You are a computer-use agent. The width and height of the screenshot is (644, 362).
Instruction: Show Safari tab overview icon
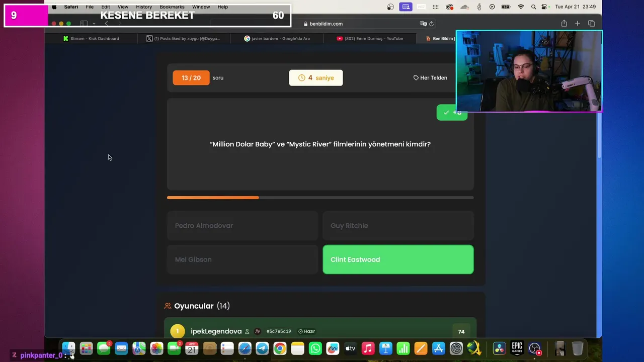pyautogui.click(x=592, y=24)
